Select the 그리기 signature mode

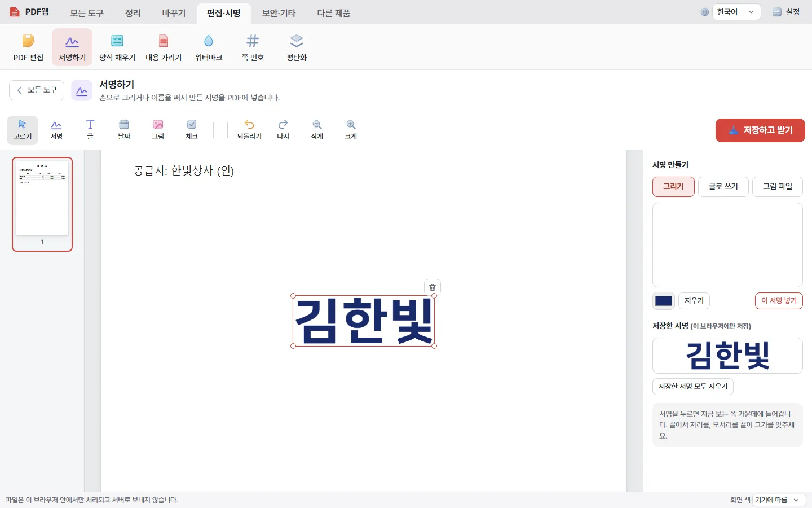pos(673,187)
